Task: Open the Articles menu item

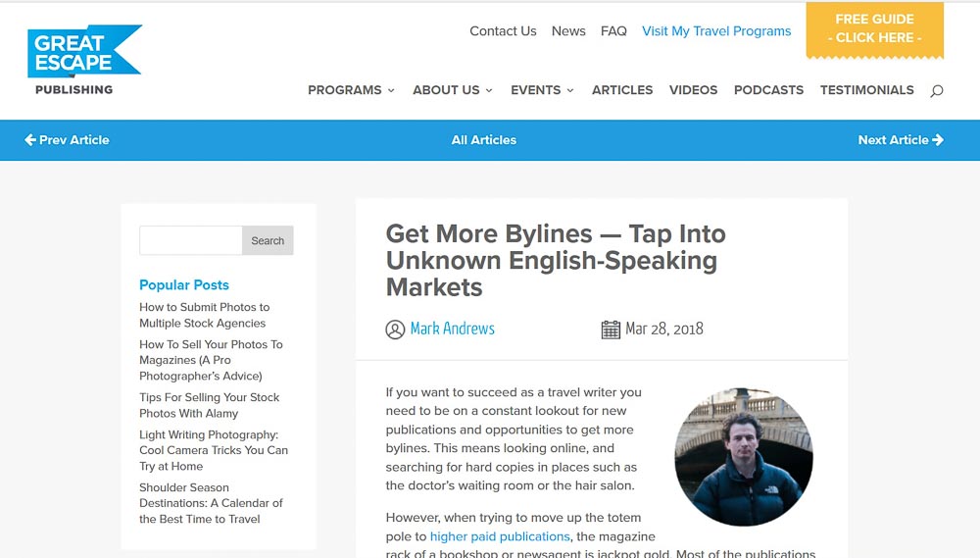Action: [x=622, y=90]
